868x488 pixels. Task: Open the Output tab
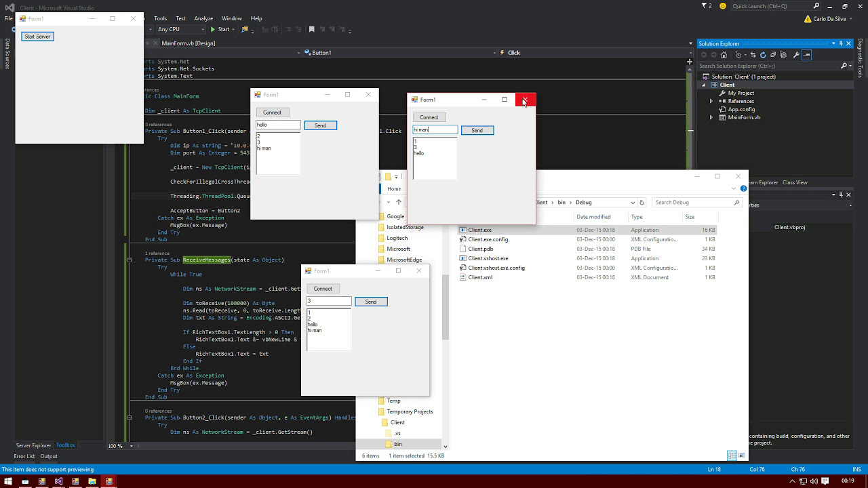click(x=49, y=456)
